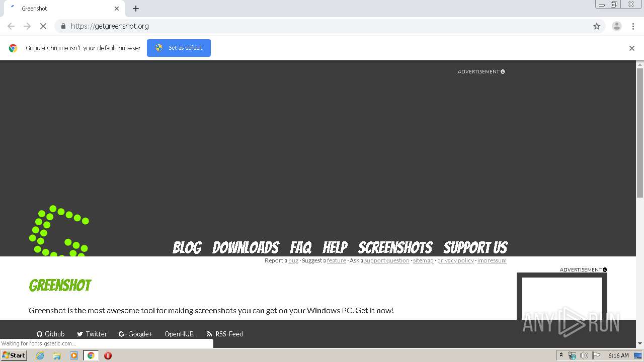Image resolution: width=644 pixels, height=362 pixels.
Task: Open the Action Center flag icon
Action: pos(596,355)
